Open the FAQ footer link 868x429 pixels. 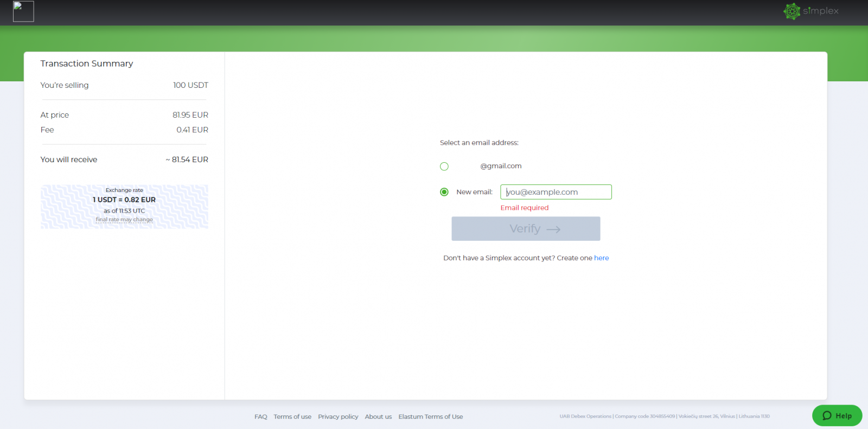point(261,417)
